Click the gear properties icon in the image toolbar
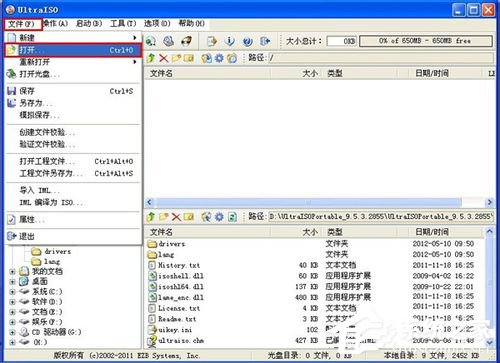Image resolution: width=500 pixels, height=363 pixels. tap(219, 58)
